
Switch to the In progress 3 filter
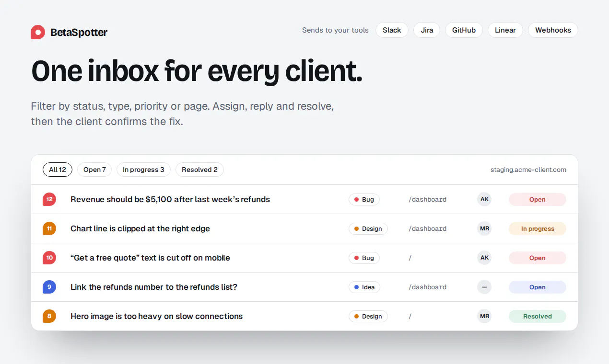(x=143, y=170)
